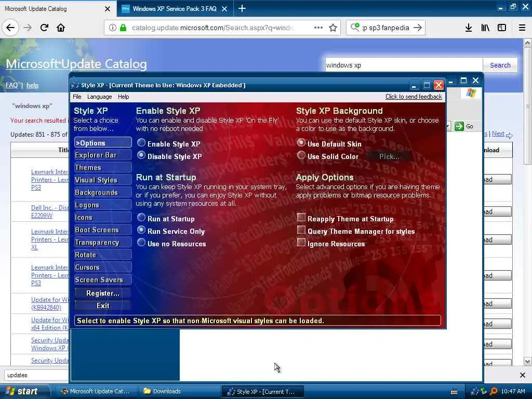Image resolution: width=532 pixels, height=399 pixels.
Task: Click the keyboard icon in the taskbar
Action: click(454, 392)
